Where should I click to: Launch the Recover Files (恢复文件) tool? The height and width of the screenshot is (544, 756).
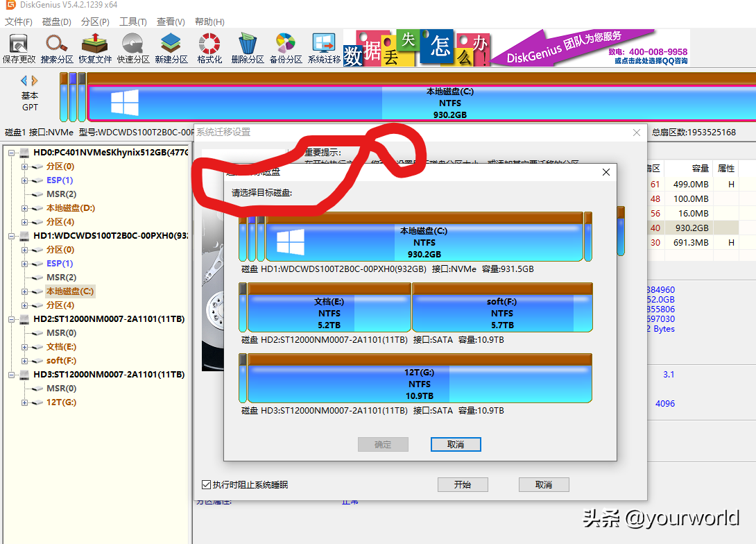click(x=95, y=49)
